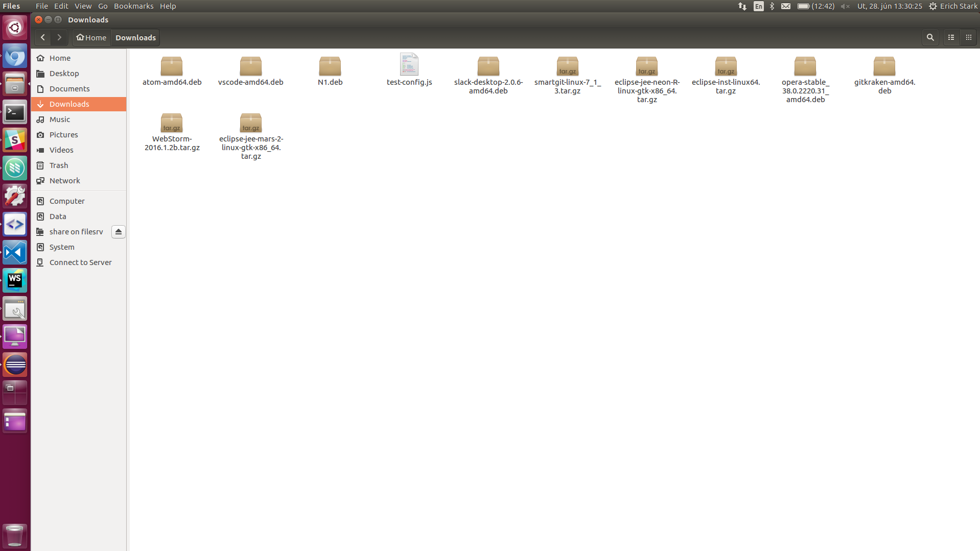980x551 pixels.
Task: Open the Erich Stark session menu
Action: (x=953, y=6)
